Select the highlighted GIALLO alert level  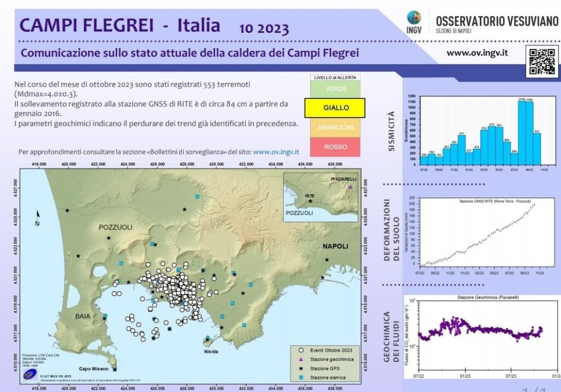pyautogui.click(x=335, y=108)
